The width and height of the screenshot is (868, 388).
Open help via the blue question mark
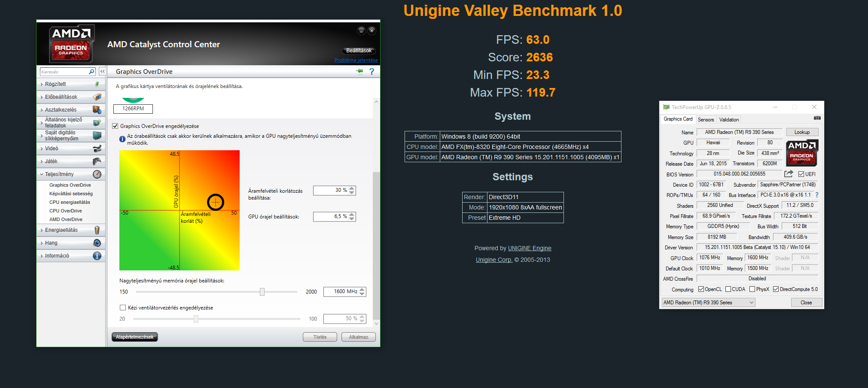[372, 72]
